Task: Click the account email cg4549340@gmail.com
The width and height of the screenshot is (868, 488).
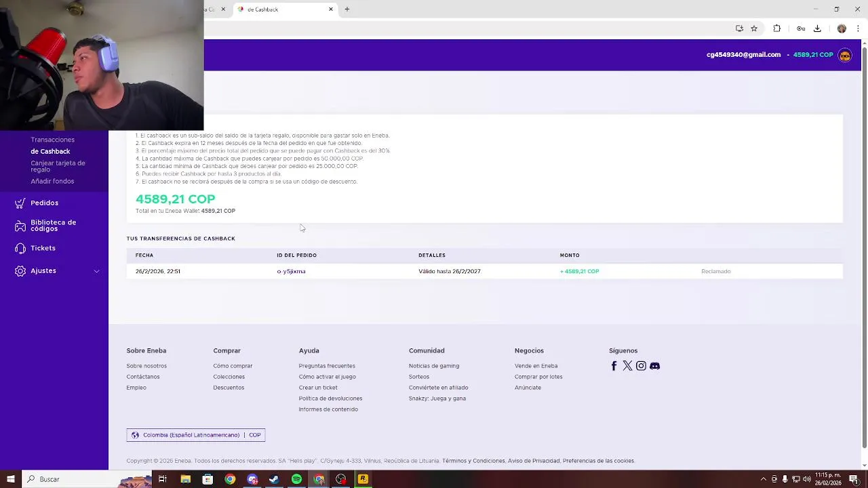Action: pos(743,55)
